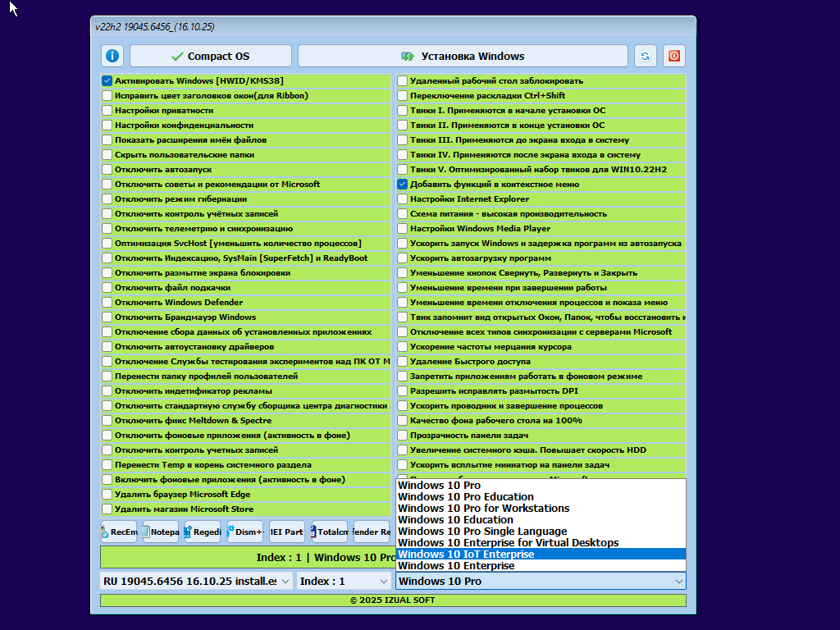Uncheck Добавить функций в контекстное меню
The width and height of the screenshot is (840, 630).
tap(403, 185)
